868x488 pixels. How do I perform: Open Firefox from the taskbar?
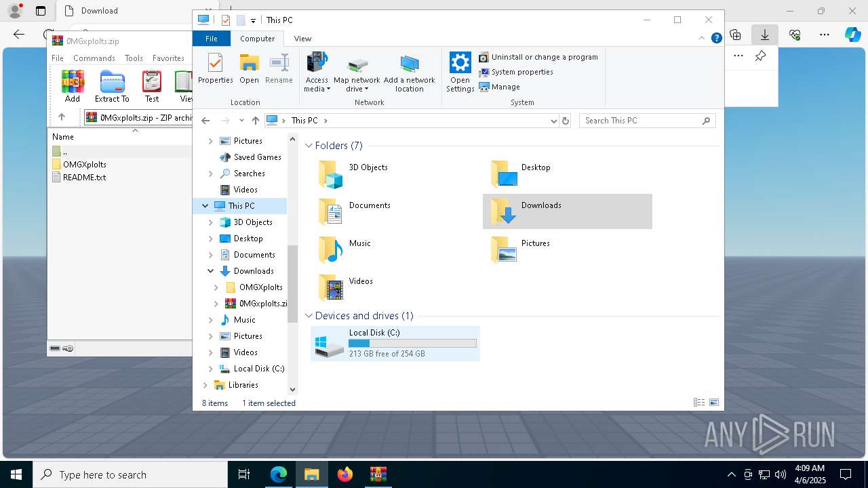[345, 474]
